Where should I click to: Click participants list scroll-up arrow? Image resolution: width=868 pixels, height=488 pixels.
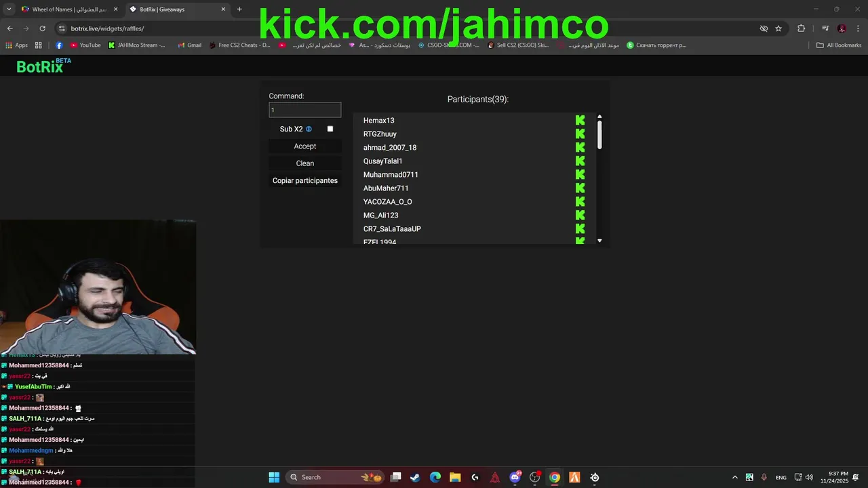pyautogui.click(x=599, y=117)
